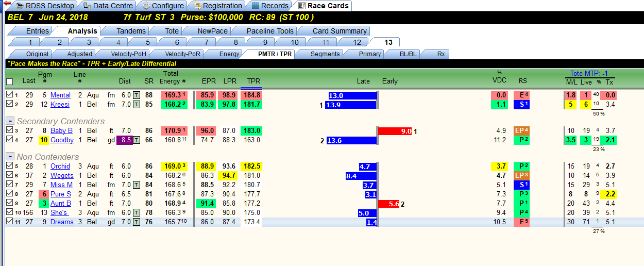Click the E4 run style badge for Mental

[522, 95]
